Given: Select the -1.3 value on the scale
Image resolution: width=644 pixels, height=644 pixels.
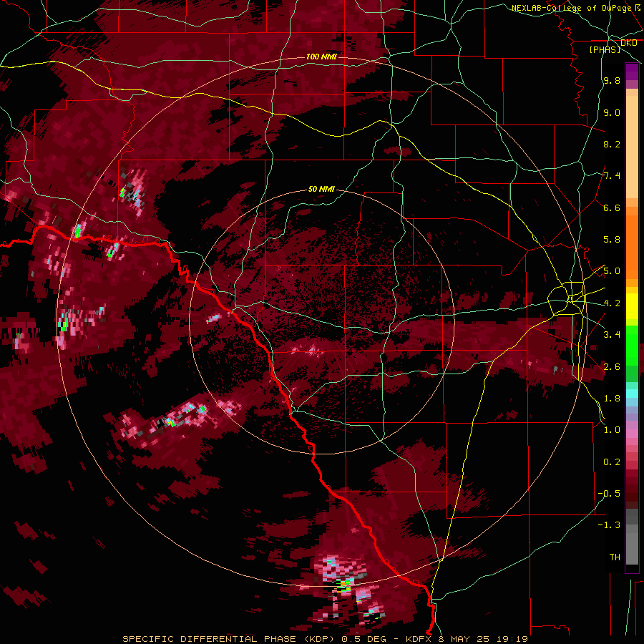Looking at the screenshot, I should 609,525.
